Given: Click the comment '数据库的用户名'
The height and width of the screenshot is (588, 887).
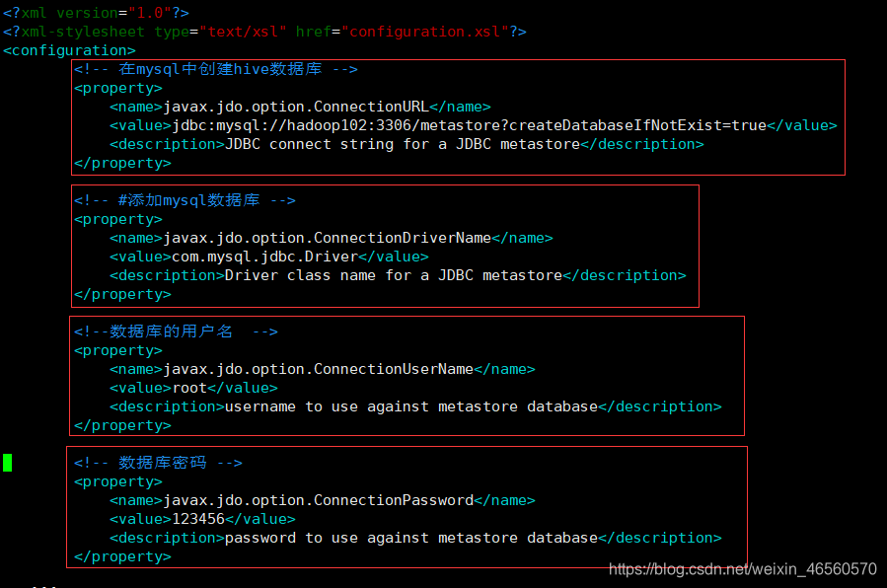Looking at the screenshot, I should 176,331.
